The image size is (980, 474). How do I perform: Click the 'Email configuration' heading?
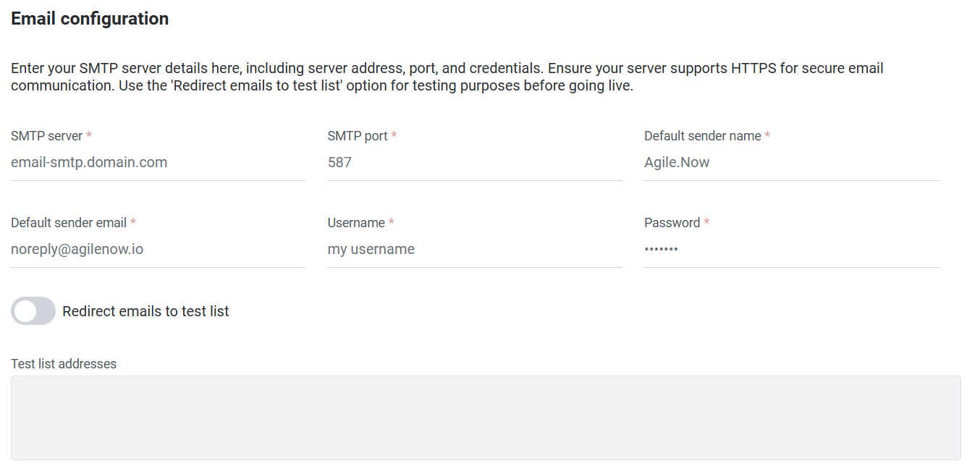[89, 18]
